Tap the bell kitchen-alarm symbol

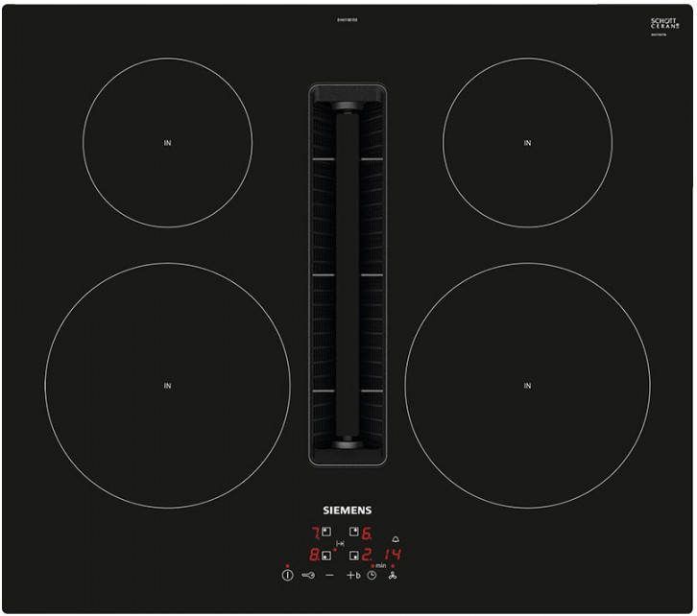coord(396,539)
